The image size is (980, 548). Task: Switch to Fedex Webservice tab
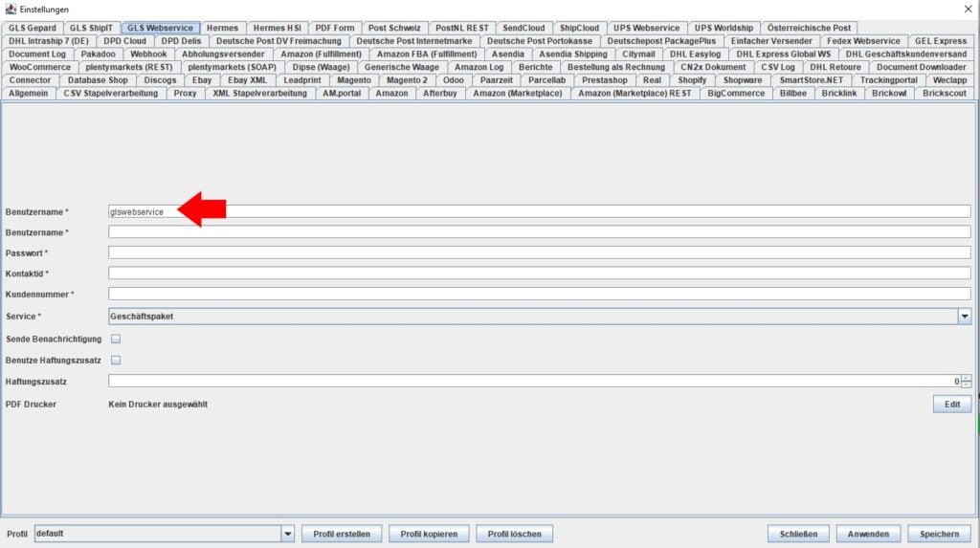tap(863, 41)
